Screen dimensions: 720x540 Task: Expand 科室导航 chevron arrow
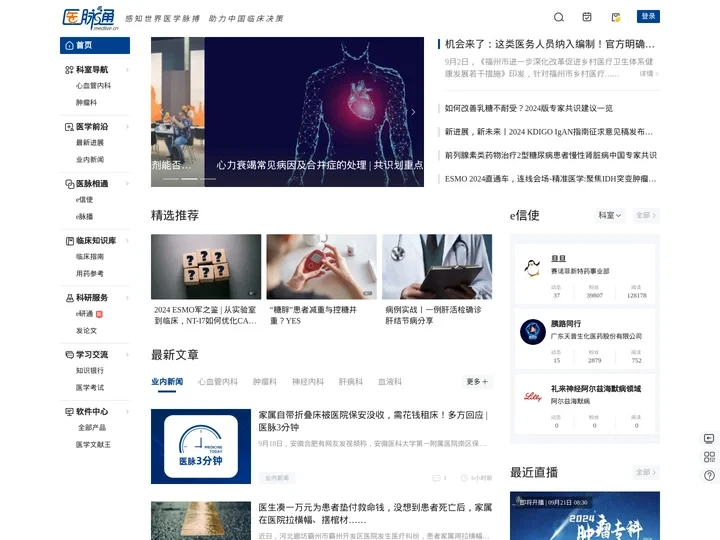click(127, 70)
